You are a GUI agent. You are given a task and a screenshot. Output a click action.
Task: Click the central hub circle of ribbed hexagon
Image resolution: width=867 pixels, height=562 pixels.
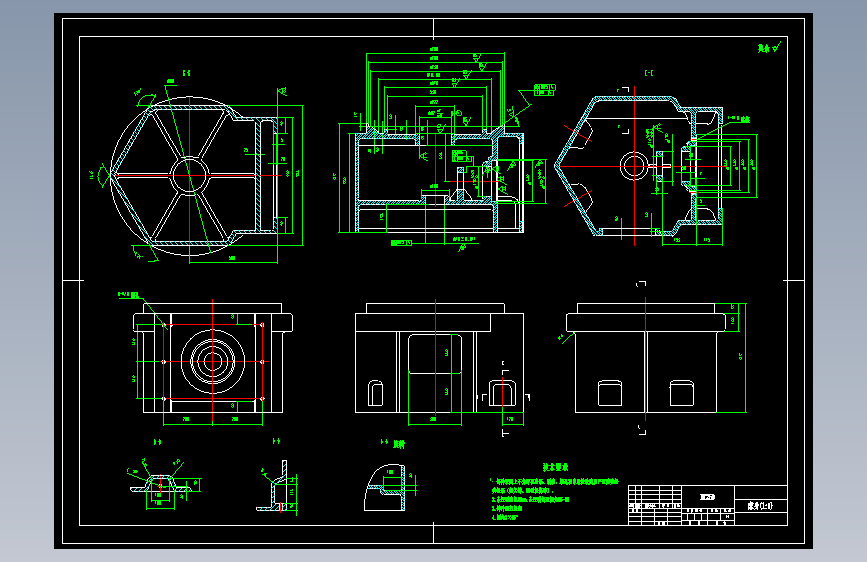pyautogui.click(x=190, y=175)
